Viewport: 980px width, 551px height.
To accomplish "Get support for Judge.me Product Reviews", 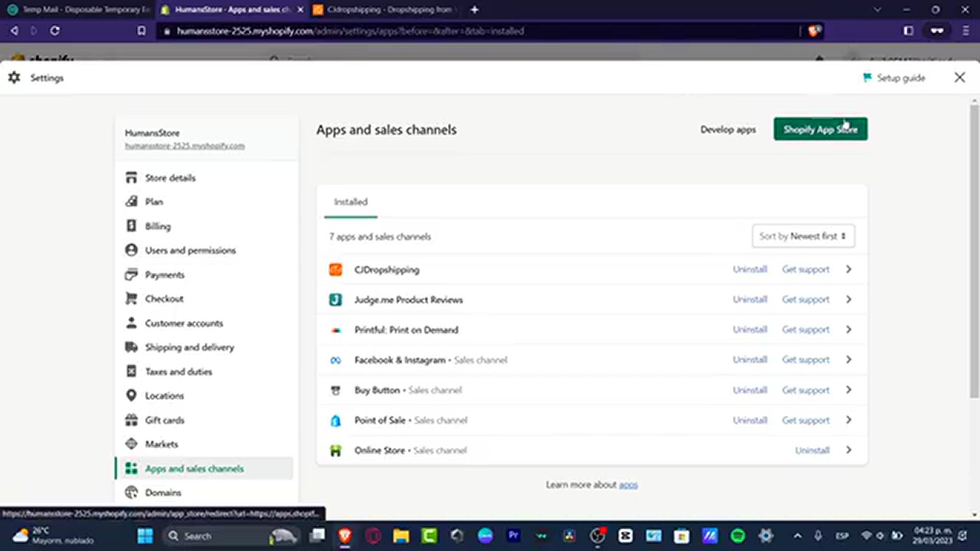I will (805, 299).
